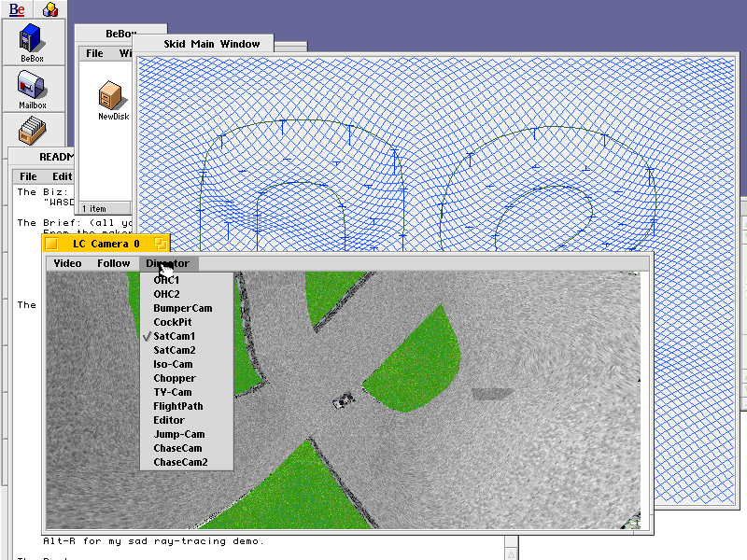Switch to ChaseCam camera
The height and width of the screenshot is (560, 747).
pyautogui.click(x=186, y=449)
